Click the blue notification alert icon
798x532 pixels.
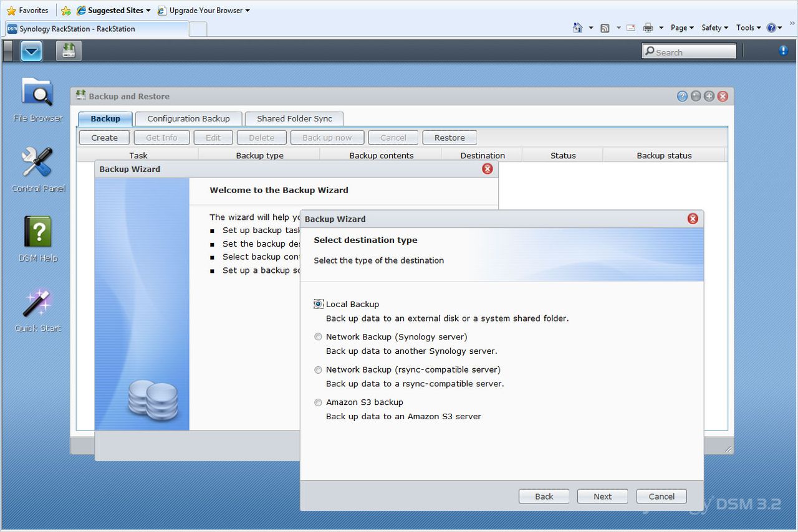tap(784, 51)
